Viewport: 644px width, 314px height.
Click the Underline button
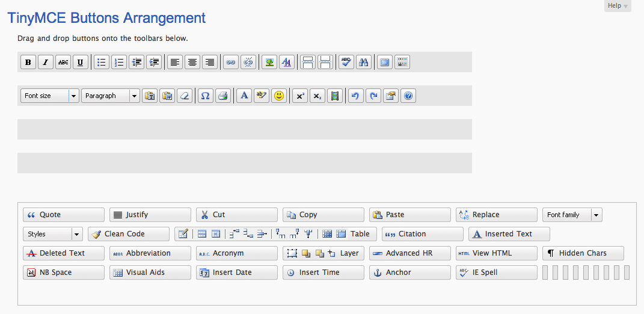point(81,62)
